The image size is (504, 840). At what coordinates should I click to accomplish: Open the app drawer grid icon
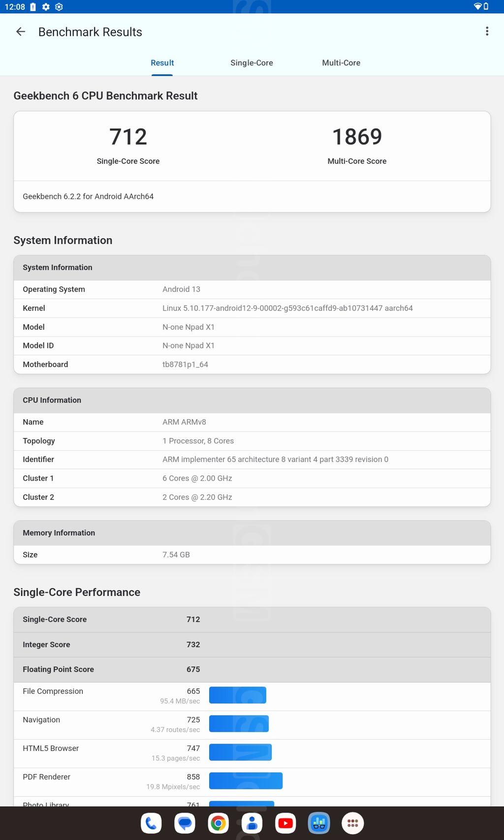click(x=352, y=823)
